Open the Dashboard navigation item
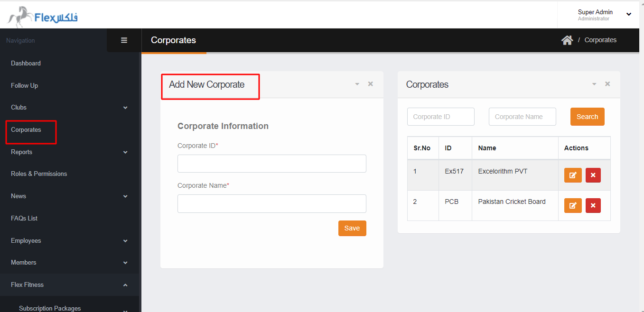Screen dimensions: 644x312 click(x=26, y=63)
